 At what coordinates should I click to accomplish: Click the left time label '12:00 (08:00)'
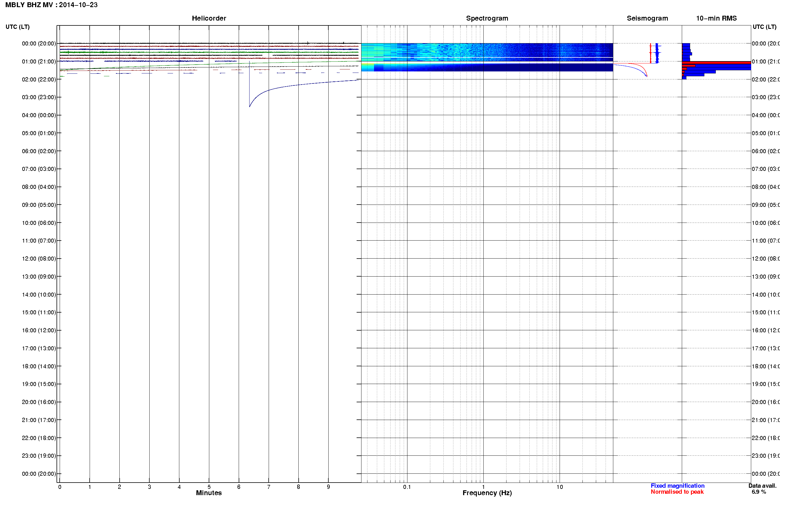click(39, 259)
